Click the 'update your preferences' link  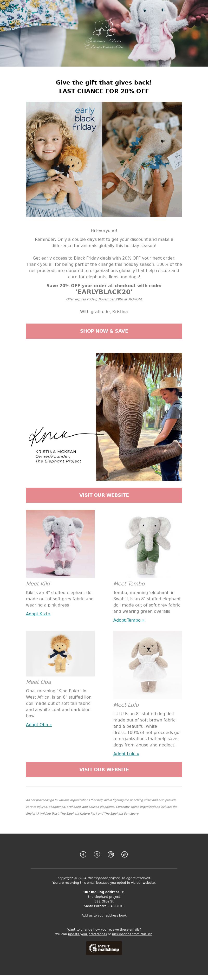(x=87, y=934)
